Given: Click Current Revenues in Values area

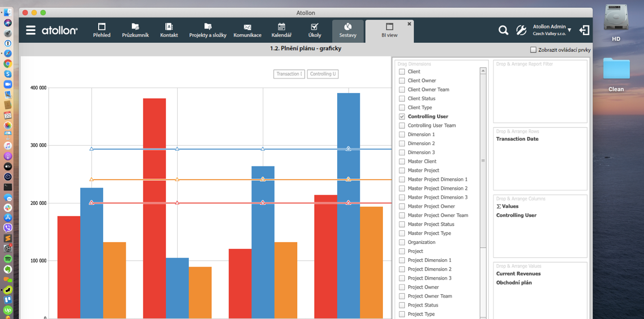Looking at the screenshot, I should [518, 274].
